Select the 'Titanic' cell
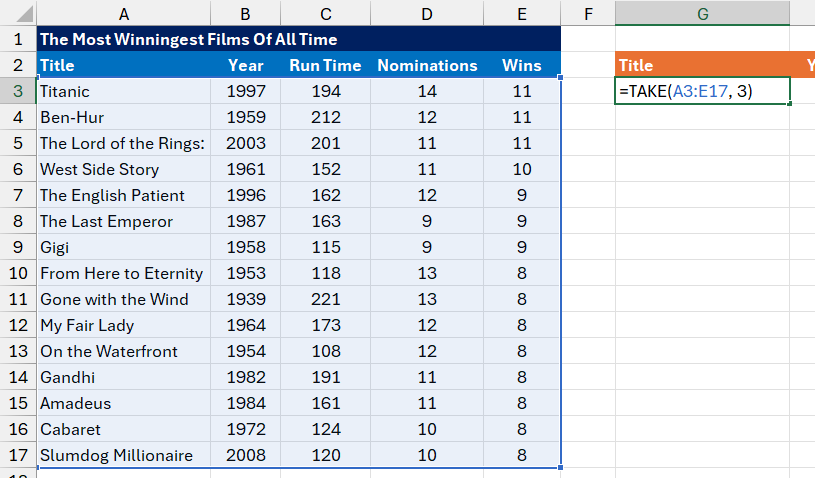Screen dimensions: 815x478 click(x=124, y=91)
